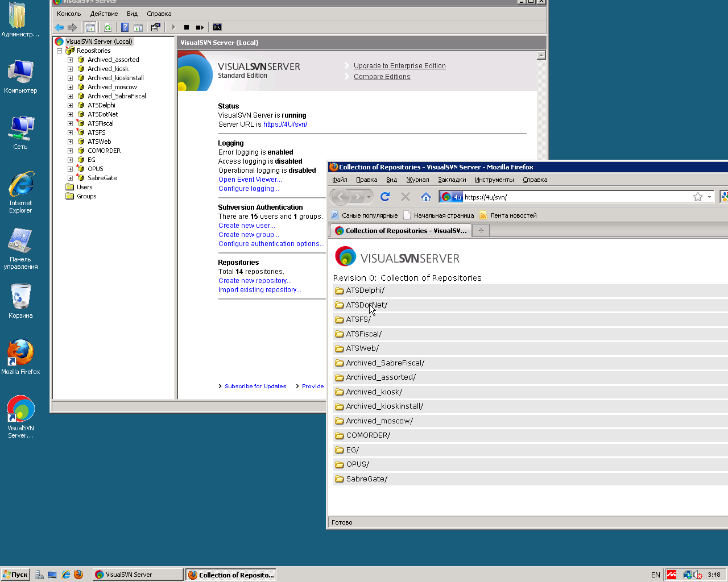
Task: Expand the ATSDelphi repository node
Action: [70, 105]
